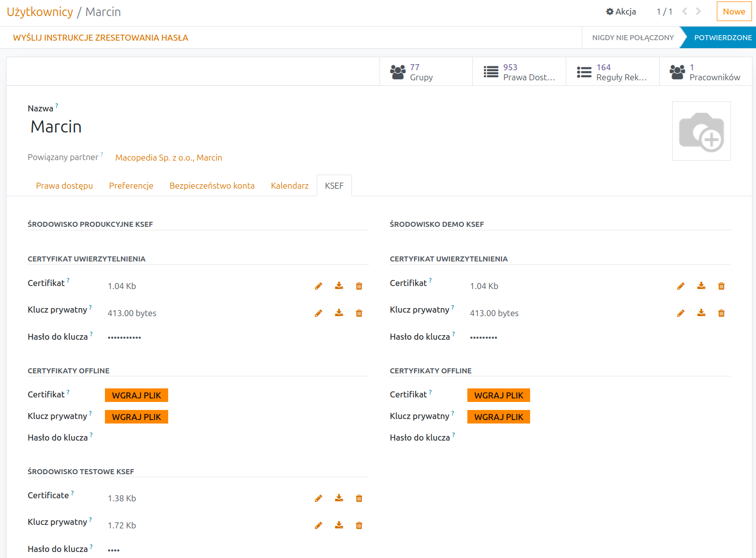Edit test environment Certificate with pencil icon

click(x=318, y=498)
